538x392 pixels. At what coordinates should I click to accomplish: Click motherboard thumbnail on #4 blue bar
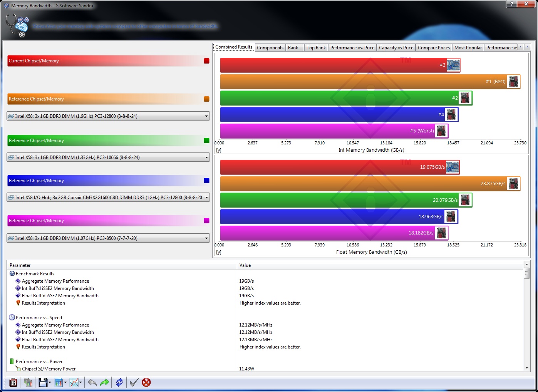click(451, 114)
